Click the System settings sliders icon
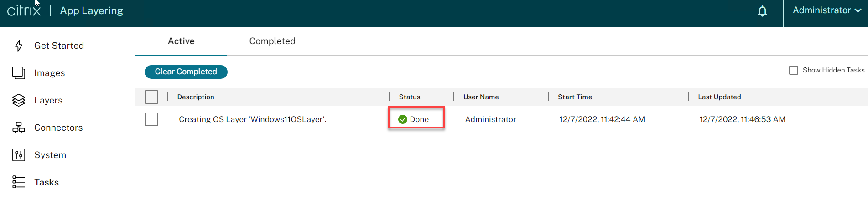868x205 pixels. pos(19,155)
